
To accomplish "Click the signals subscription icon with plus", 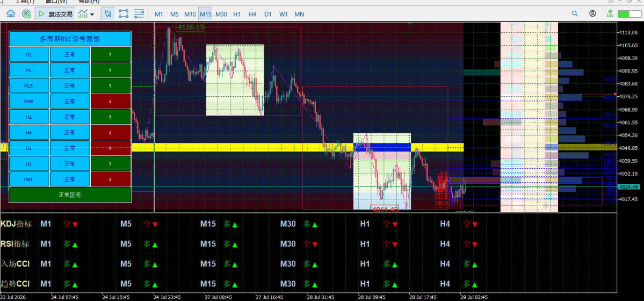I will coord(27,14).
